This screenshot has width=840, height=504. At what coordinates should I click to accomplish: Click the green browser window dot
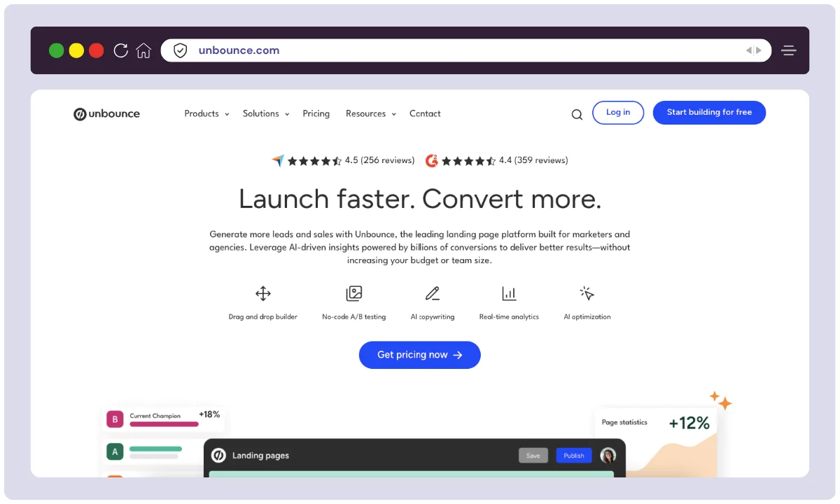pyautogui.click(x=57, y=50)
